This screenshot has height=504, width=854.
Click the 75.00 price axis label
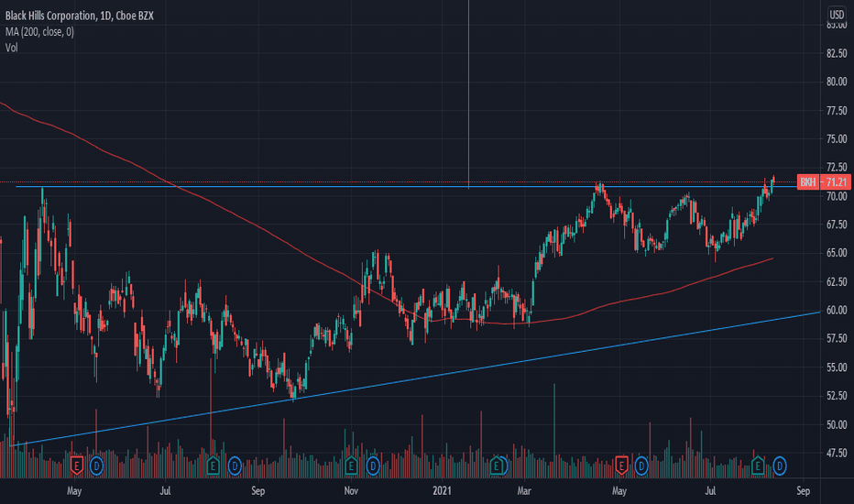pos(837,139)
